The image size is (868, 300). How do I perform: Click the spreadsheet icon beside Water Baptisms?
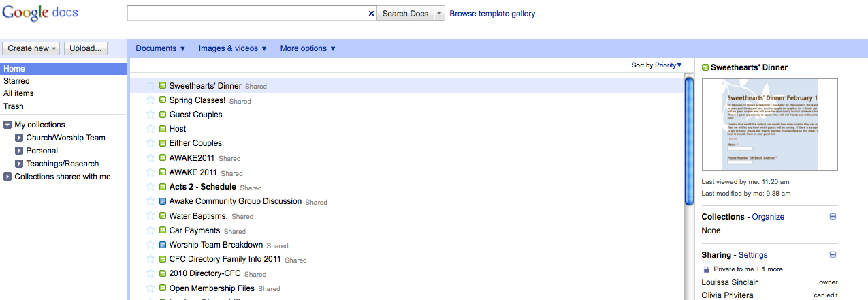click(163, 216)
